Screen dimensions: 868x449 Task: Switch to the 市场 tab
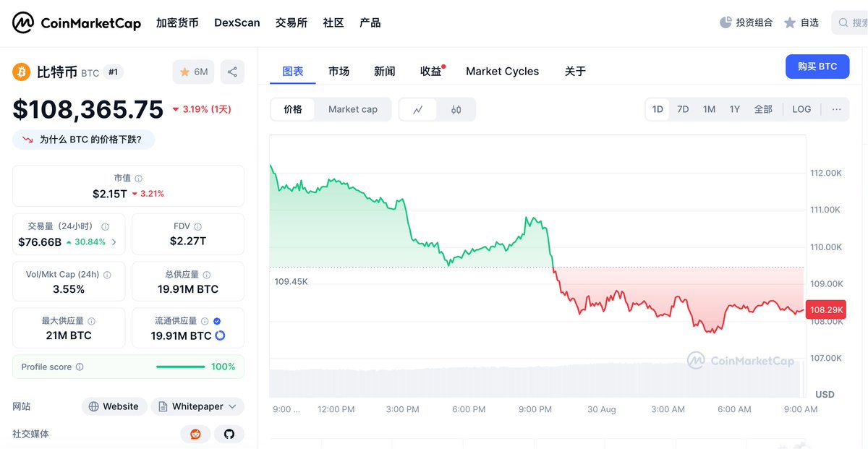click(339, 71)
